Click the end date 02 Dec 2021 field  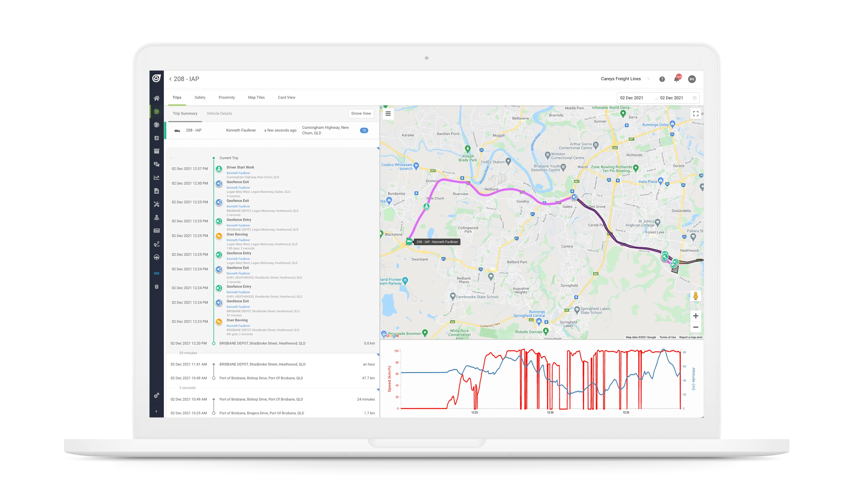(x=671, y=98)
